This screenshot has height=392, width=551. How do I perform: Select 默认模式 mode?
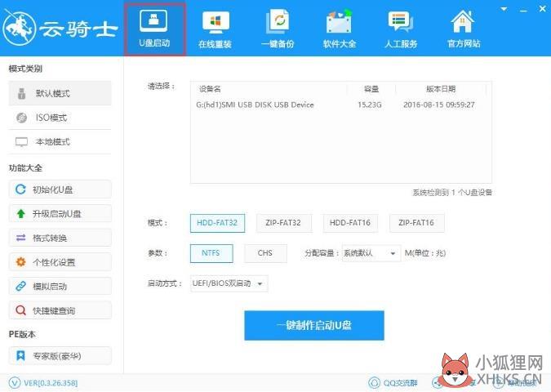[60, 93]
